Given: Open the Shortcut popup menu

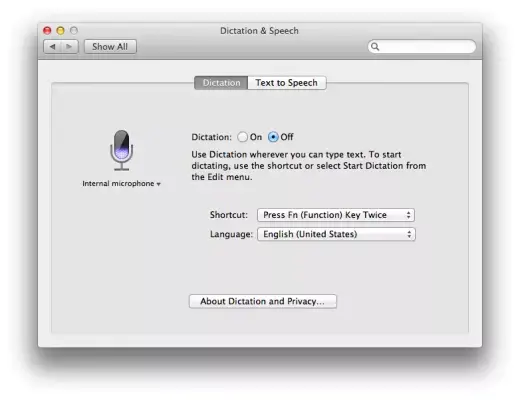Looking at the screenshot, I should (336, 215).
